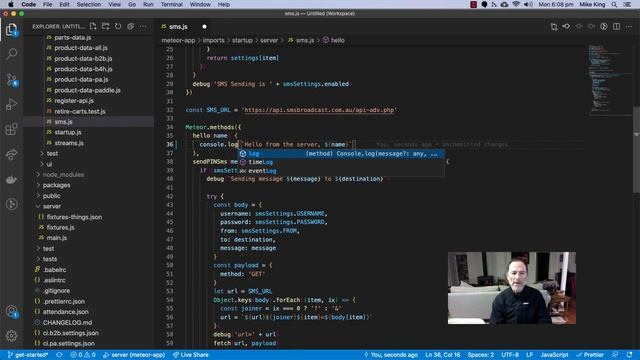Change encoding via UTF-8
Image resolution: width=640 pixels, height=360 pixels.
click(510, 355)
